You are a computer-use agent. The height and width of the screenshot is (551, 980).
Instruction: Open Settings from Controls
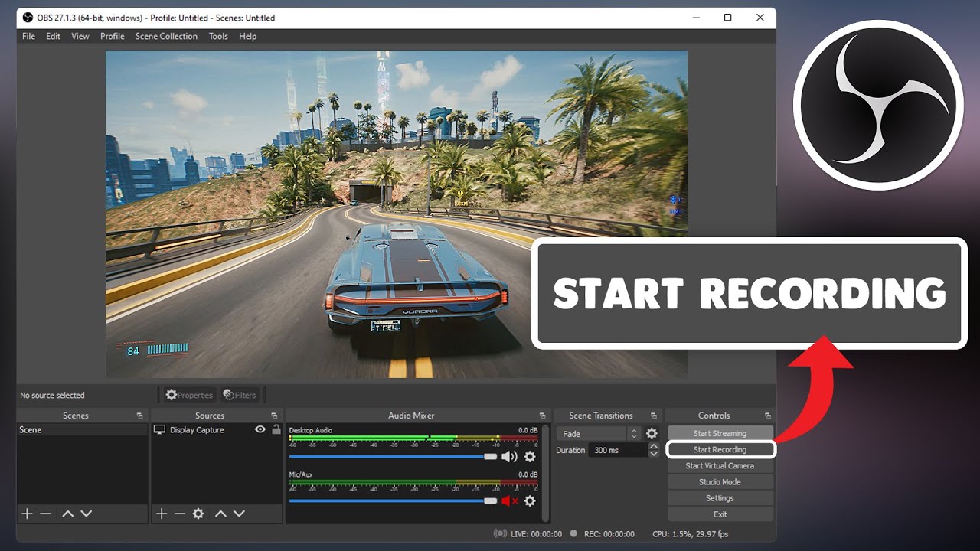pos(720,498)
